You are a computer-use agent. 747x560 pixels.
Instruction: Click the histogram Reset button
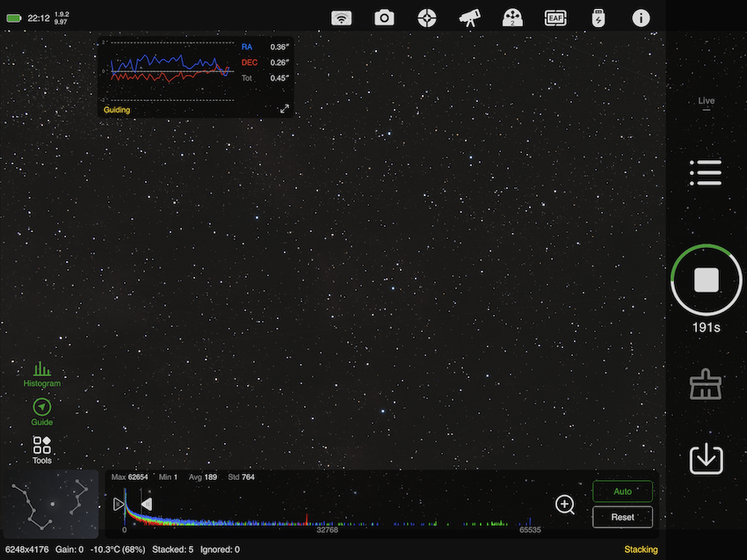pos(622,517)
